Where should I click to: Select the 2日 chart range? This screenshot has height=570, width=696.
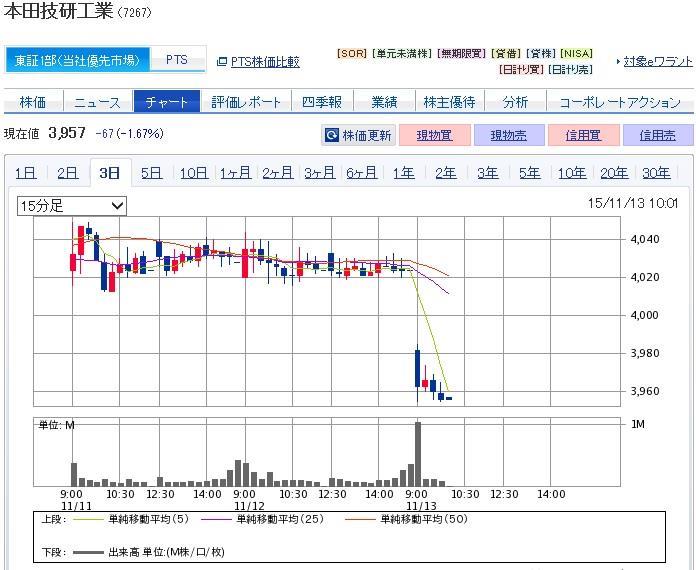coord(67,172)
